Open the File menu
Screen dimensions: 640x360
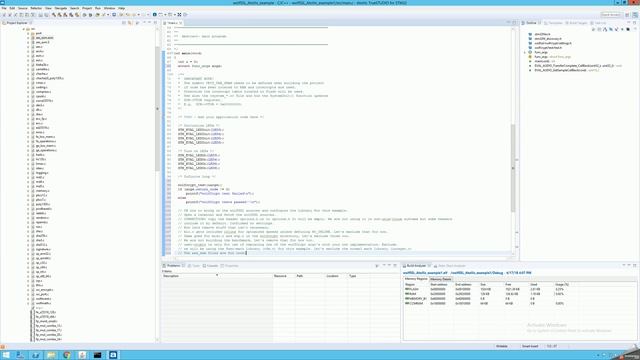tap(4, 8)
